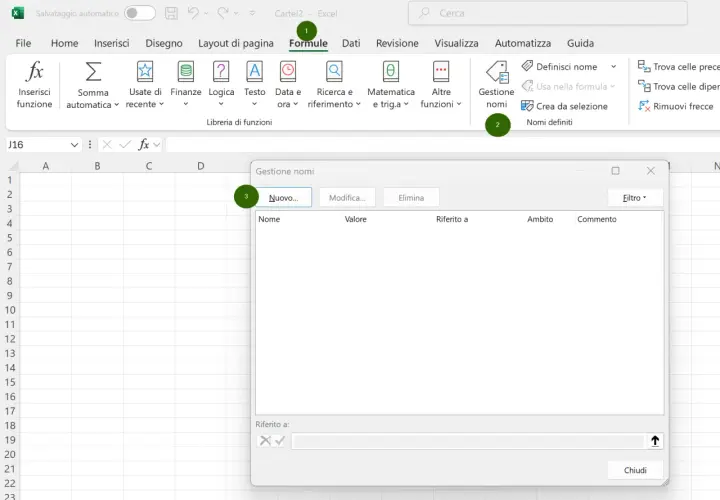
Task: Select row 10 header
Action: pos(10,310)
